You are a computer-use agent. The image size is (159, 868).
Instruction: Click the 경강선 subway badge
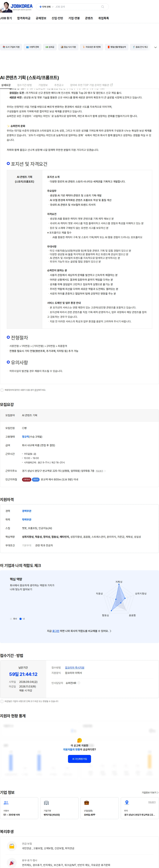pos(36,479)
